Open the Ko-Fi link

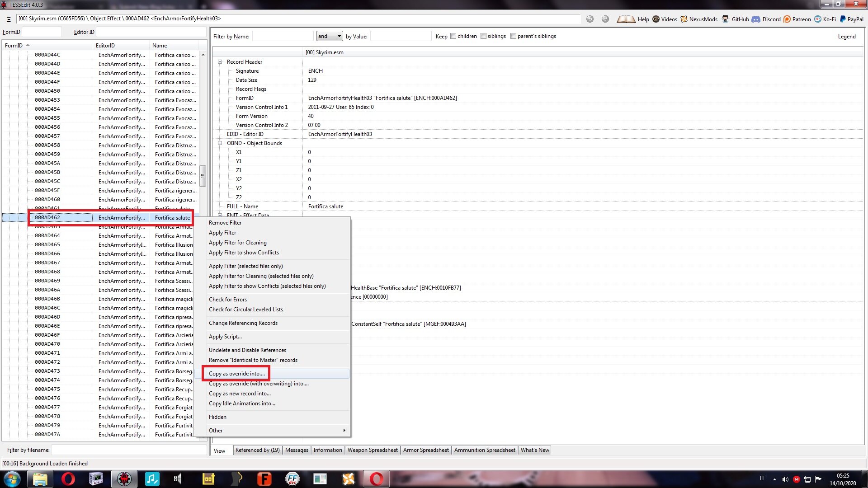(825, 19)
